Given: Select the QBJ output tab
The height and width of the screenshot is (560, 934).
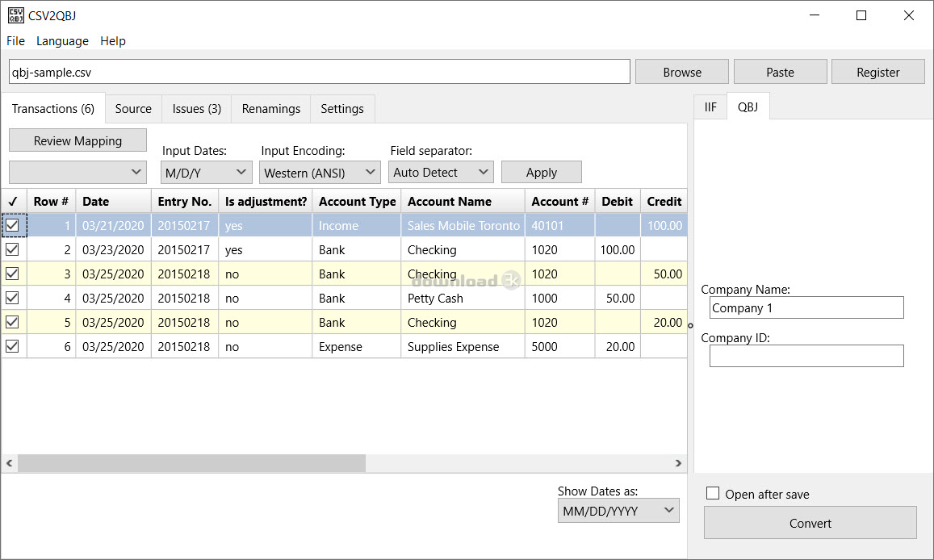Looking at the screenshot, I should click(748, 107).
